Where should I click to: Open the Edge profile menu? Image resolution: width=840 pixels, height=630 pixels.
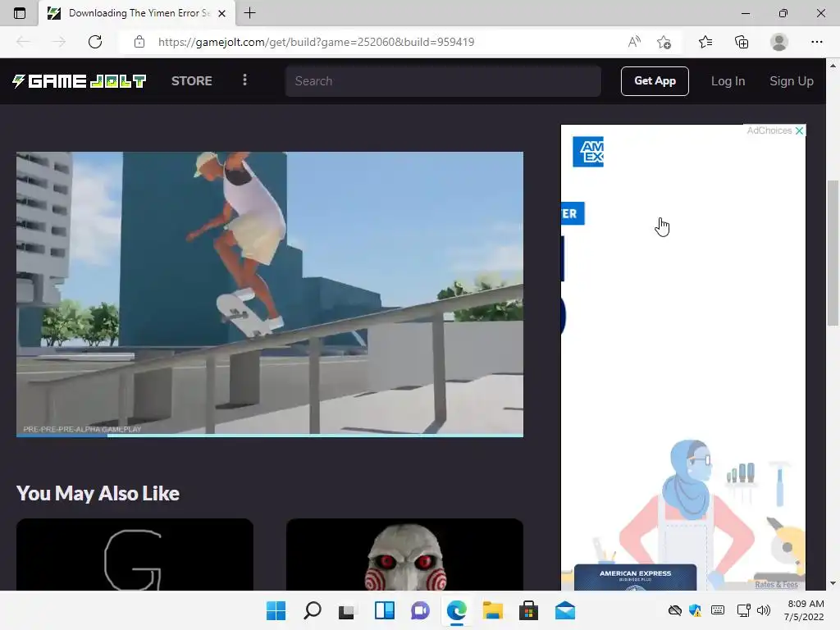pyautogui.click(x=779, y=42)
